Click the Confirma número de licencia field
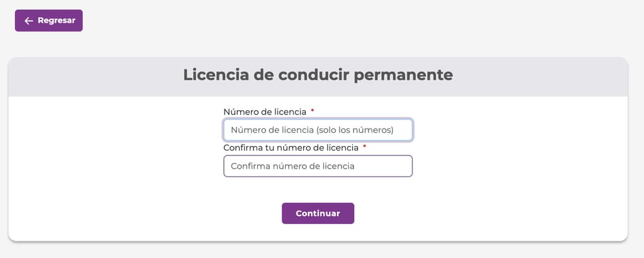Image resolution: width=644 pixels, height=258 pixels. pos(318,166)
